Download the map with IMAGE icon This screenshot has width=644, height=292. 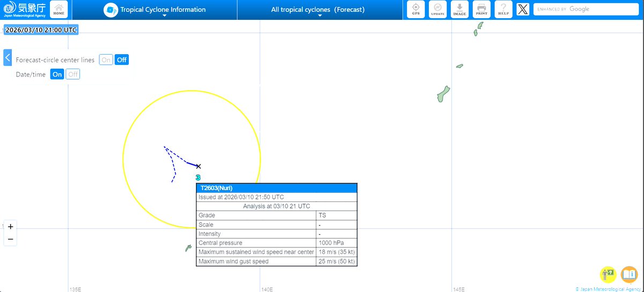459,9
